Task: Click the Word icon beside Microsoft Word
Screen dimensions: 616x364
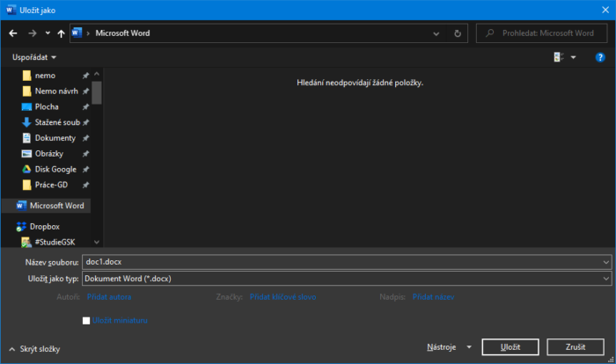Action: pyautogui.click(x=21, y=206)
